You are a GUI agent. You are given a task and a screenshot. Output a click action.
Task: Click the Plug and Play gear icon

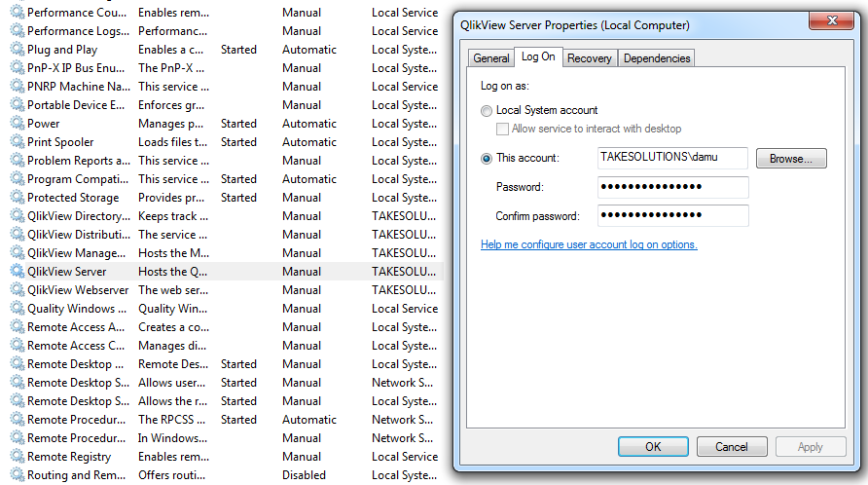17,50
